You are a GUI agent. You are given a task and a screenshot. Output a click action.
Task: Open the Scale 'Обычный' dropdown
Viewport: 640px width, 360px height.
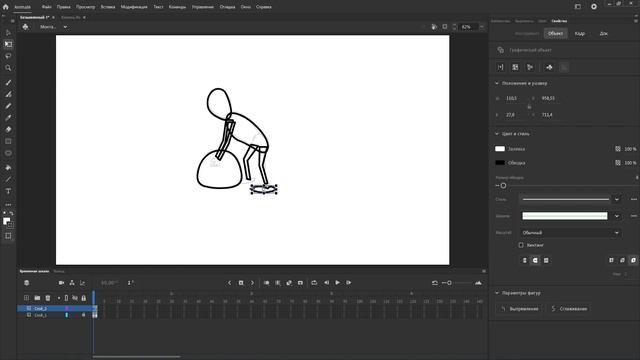pyautogui.click(x=571, y=233)
